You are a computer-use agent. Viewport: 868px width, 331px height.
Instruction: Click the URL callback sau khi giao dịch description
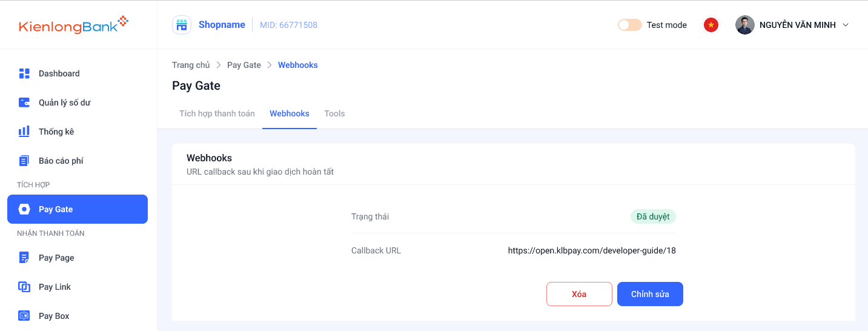260,172
